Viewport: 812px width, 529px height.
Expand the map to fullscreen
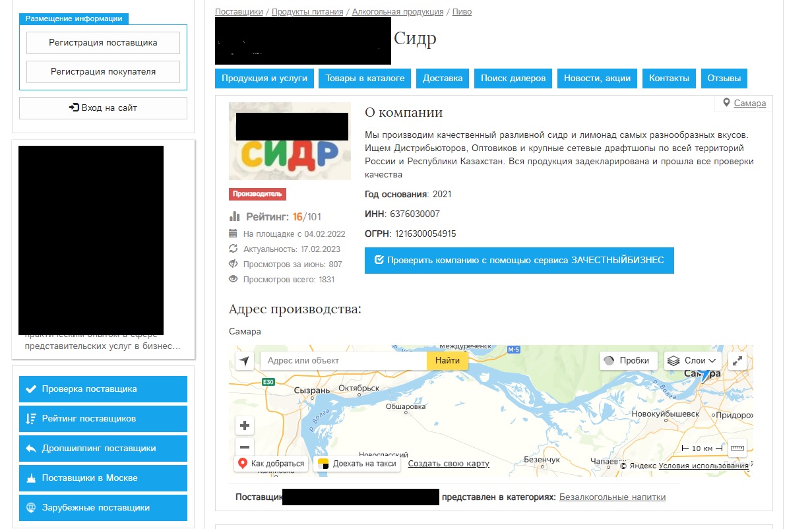tap(737, 361)
